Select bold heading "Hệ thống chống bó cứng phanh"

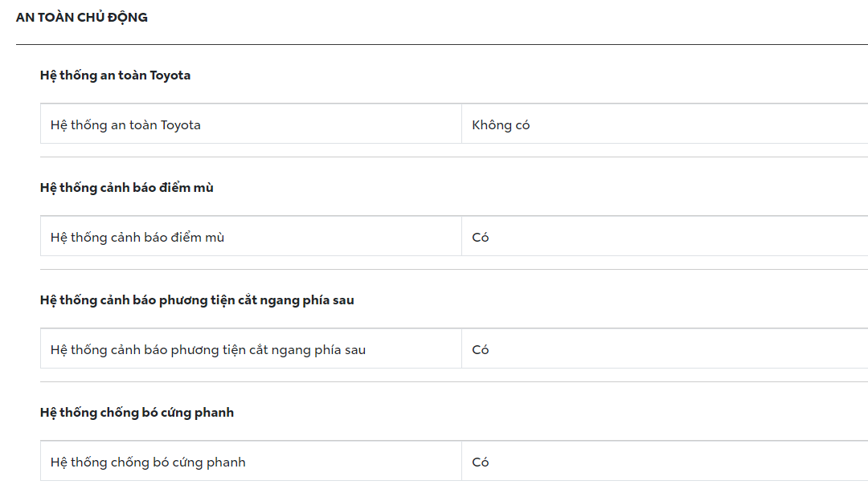point(137,413)
